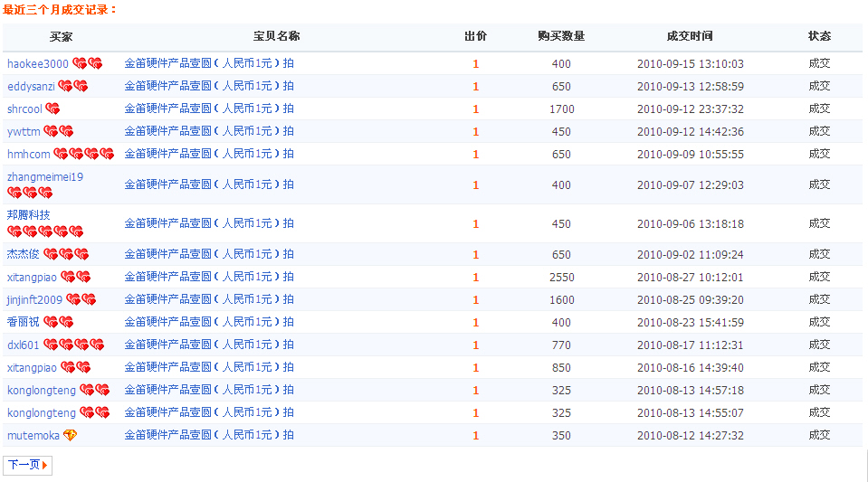Click the 购买数量 column header

561,36
